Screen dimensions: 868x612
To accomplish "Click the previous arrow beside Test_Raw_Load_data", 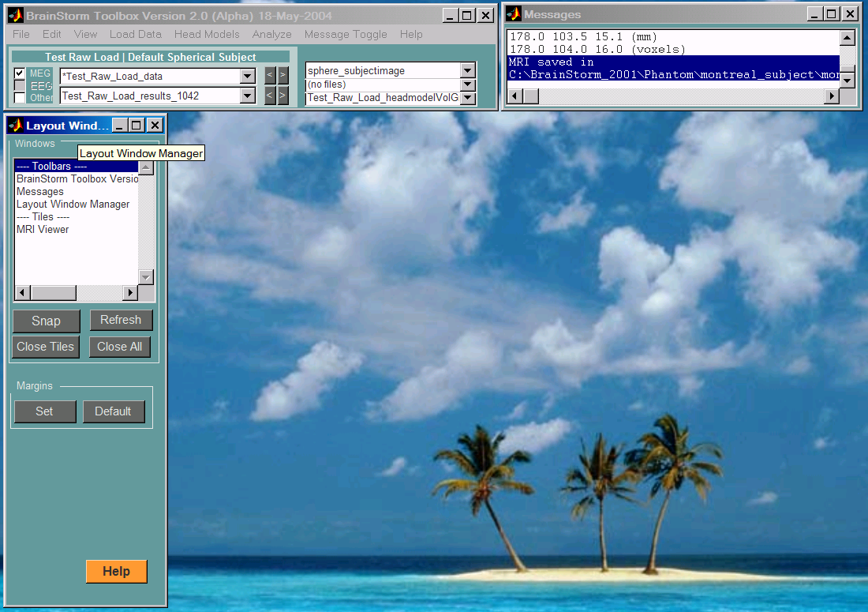I will click(269, 76).
